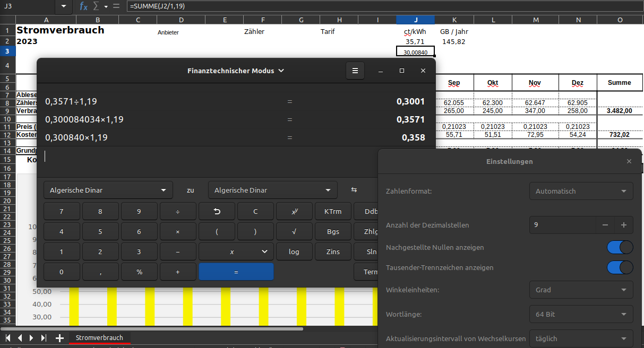Jump to last sheet tab arrow

tap(44, 338)
